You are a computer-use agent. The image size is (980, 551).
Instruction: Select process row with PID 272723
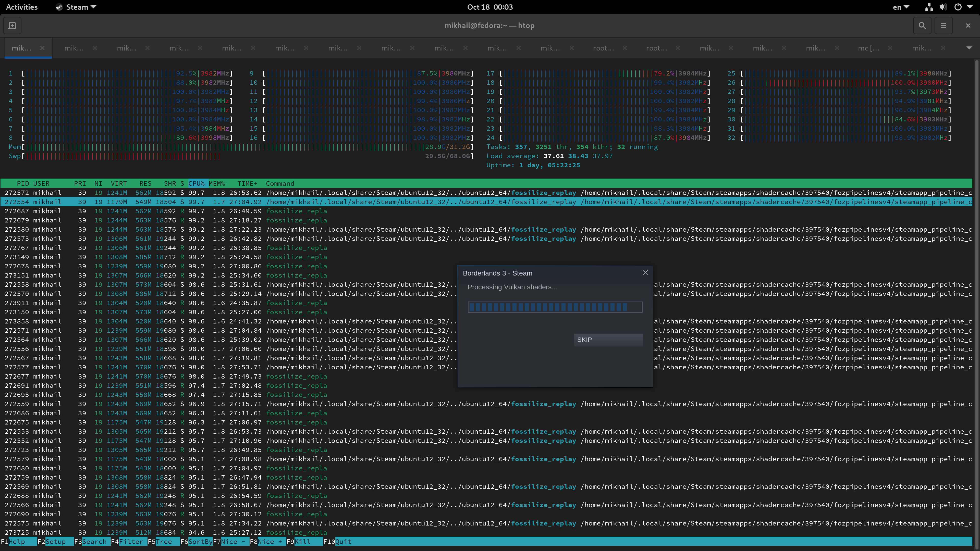pyautogui.click(x=486, y=450)
